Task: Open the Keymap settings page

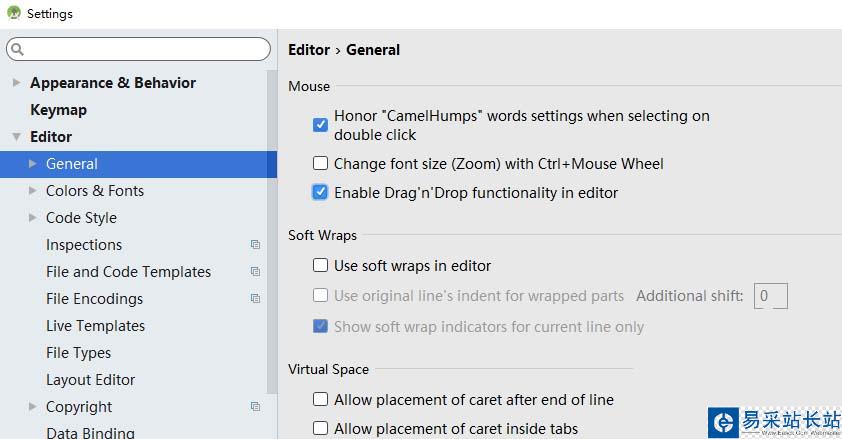Action: tap(58, 110)
